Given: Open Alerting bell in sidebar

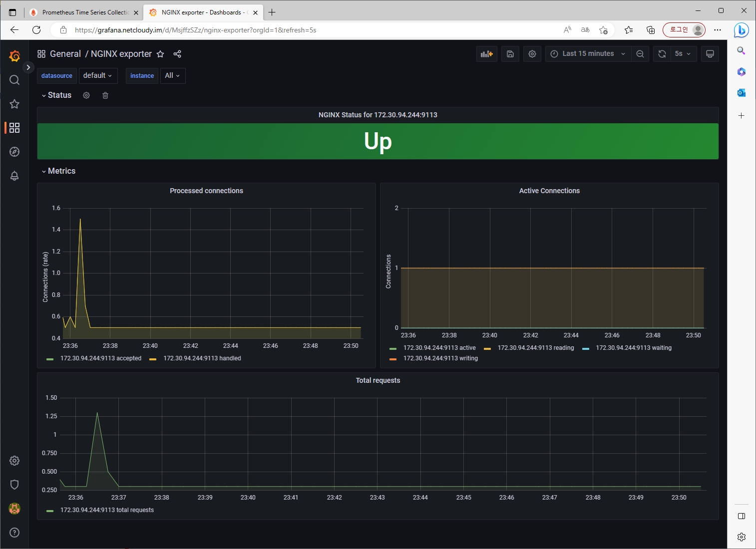Looking at the screenshot, I should [14, 176].
